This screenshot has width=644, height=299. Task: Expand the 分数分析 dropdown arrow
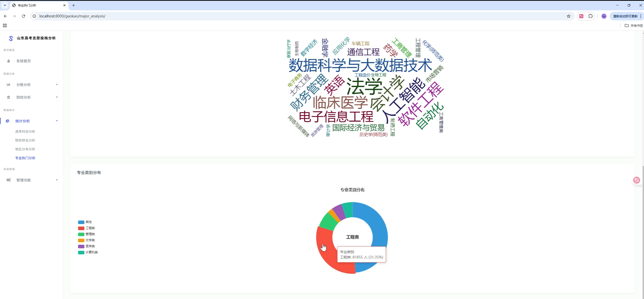(x=57, y=85)
